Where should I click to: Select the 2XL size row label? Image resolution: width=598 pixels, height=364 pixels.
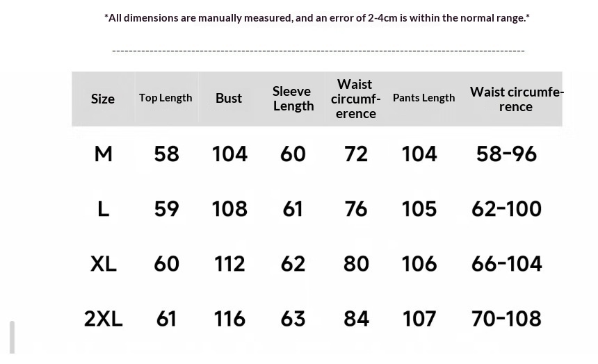(x=103, y=318)
